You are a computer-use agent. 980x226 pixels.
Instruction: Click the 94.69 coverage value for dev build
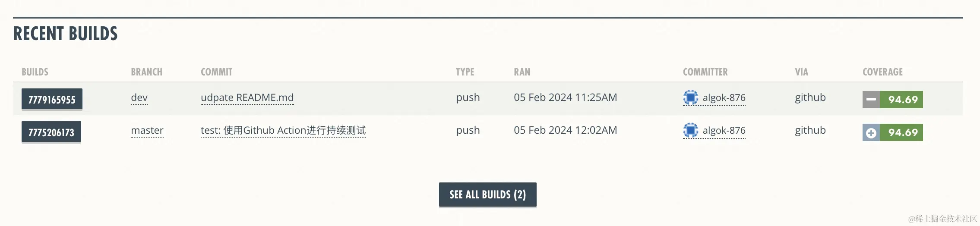902,100
